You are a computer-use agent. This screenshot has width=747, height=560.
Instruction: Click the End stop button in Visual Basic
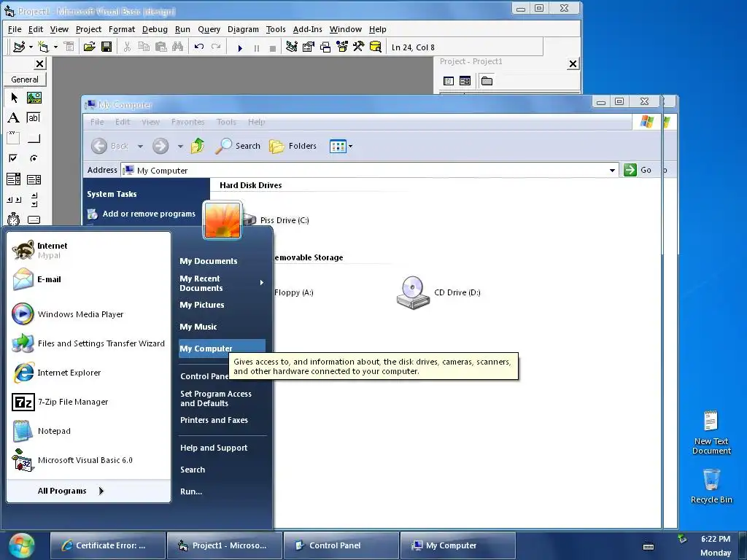pos(273,47)
